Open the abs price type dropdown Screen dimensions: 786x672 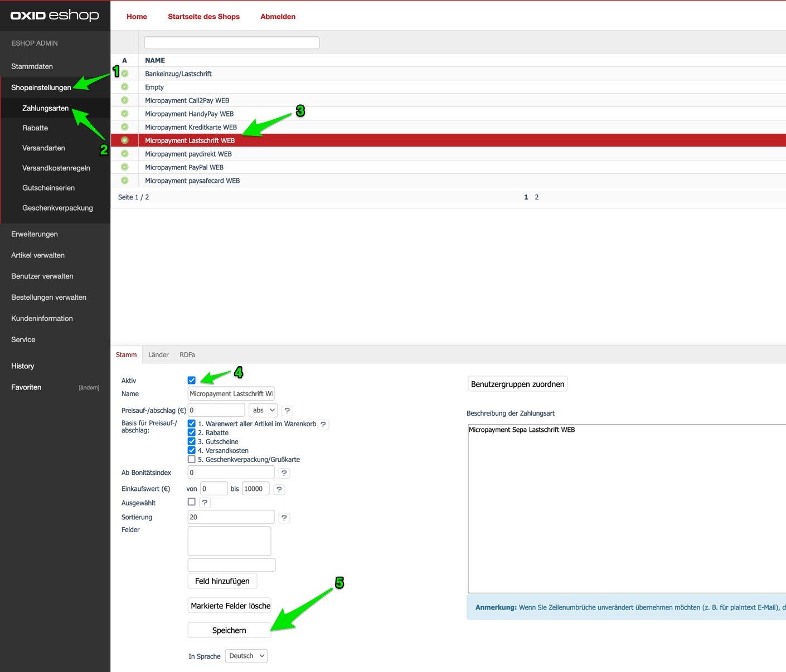(x=263, y=411)
